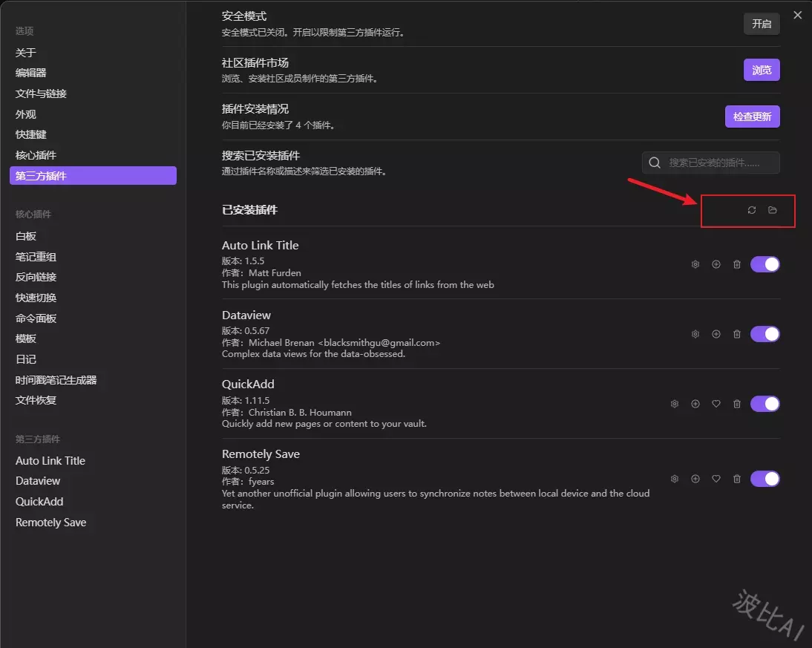
Task: Click Remotely Save donate heart icon
Action: click(x=716, y=479)
